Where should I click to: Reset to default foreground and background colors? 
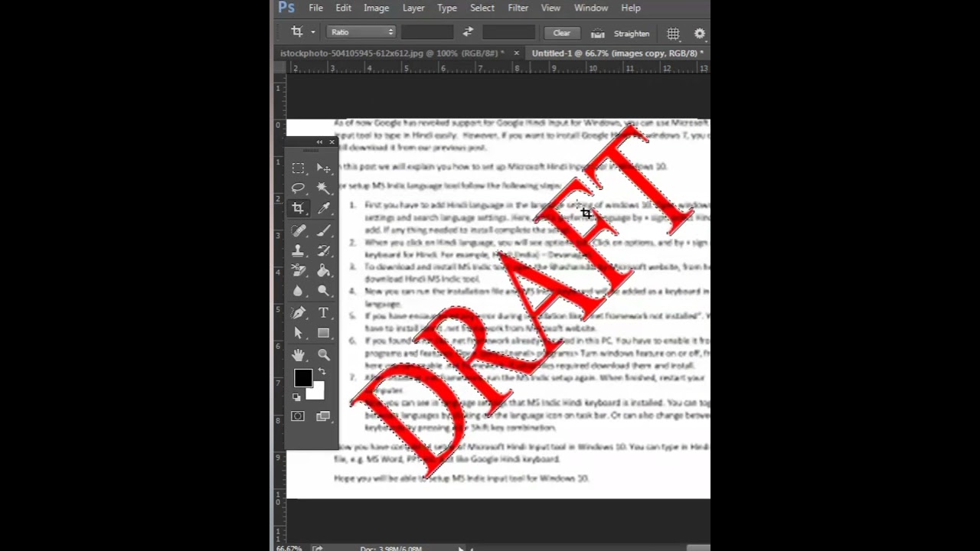click(x=296, y=397)
